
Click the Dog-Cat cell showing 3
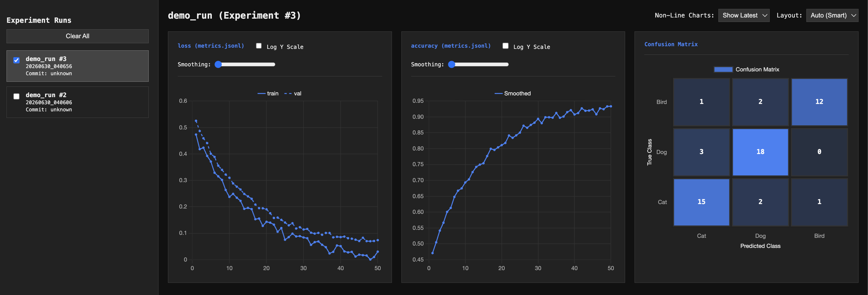pos(702,152)
